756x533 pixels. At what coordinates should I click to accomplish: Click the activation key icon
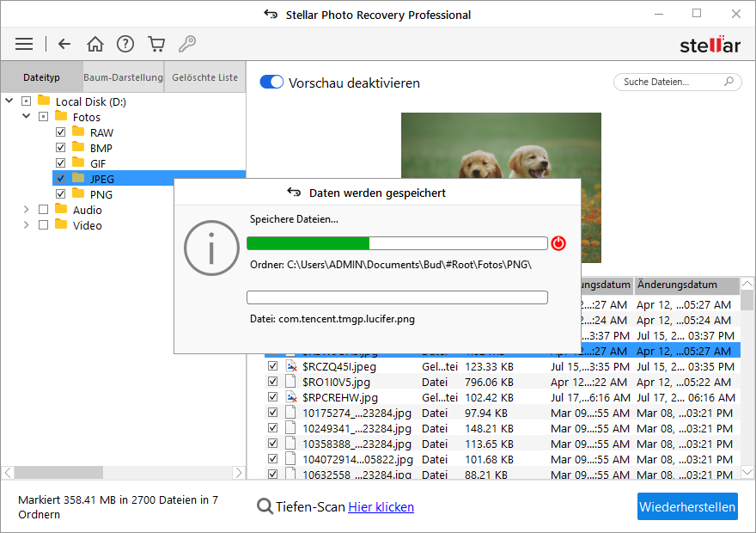[x=186, y=44]
